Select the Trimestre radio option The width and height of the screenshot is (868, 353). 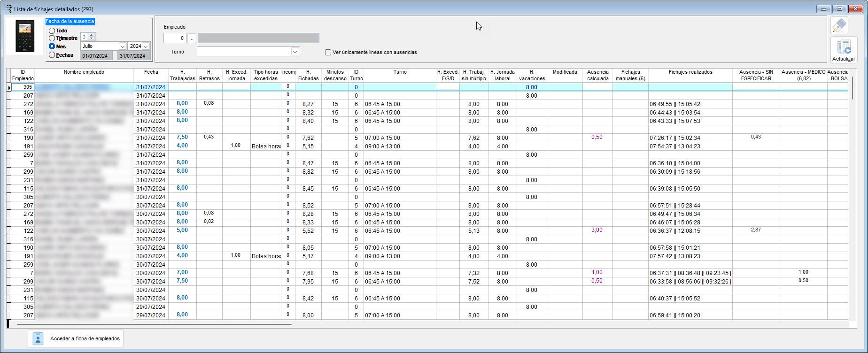tap(52, 38)
